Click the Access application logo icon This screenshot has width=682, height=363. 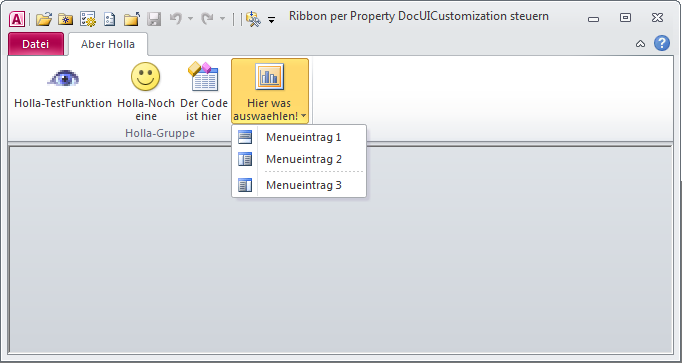click(x=17, y=19)
